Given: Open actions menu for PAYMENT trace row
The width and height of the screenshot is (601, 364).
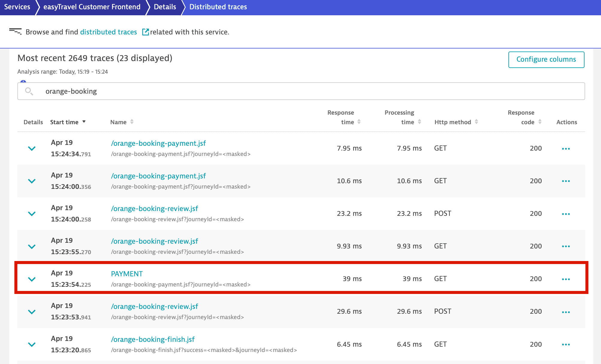Looking at the screenshot, I should tap(566, 279).
